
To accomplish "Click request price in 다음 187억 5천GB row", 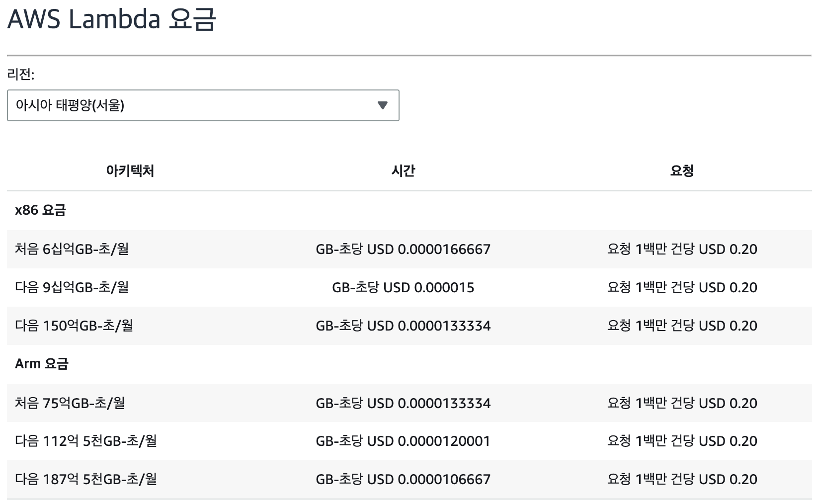I will click(682, 479).
